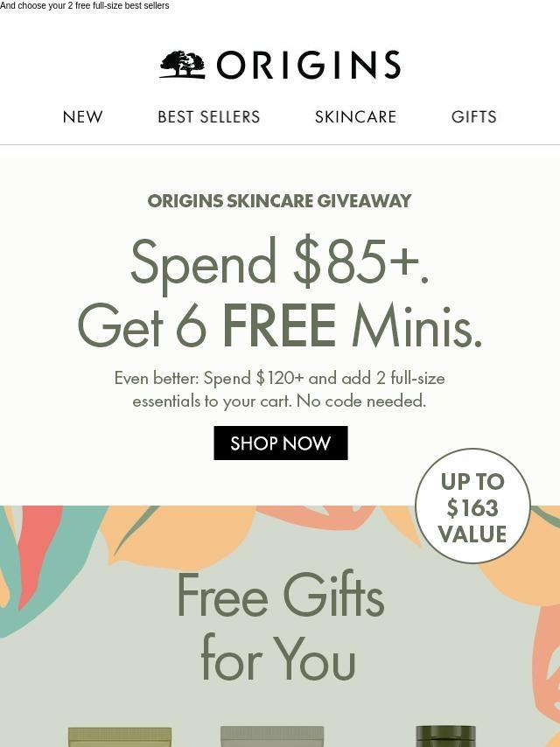Click the Free Gifts heading line
This screenshot has width=560, height=747.
280,595
